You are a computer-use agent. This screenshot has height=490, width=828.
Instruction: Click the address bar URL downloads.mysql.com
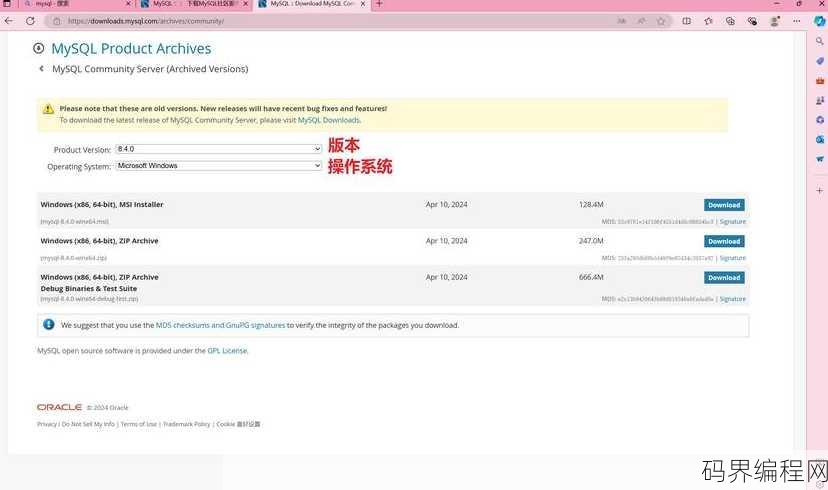coord(146,21)
